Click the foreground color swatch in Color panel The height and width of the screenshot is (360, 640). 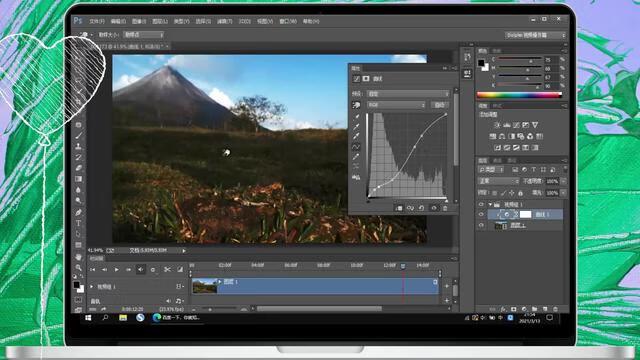tap(481, 63)
